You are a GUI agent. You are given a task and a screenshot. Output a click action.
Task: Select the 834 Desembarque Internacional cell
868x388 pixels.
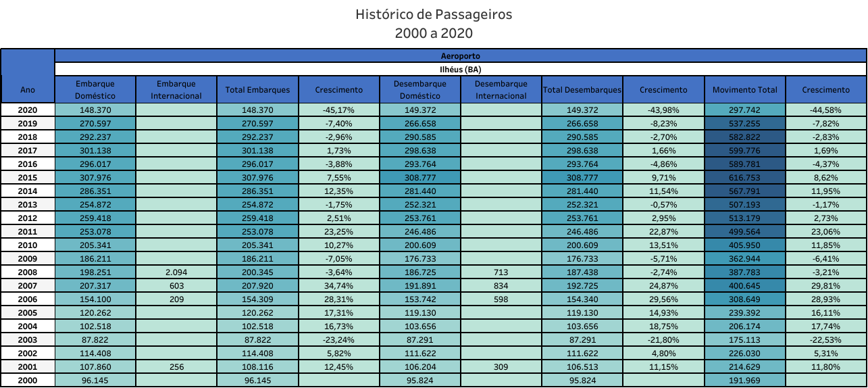[x=501, y=285]
